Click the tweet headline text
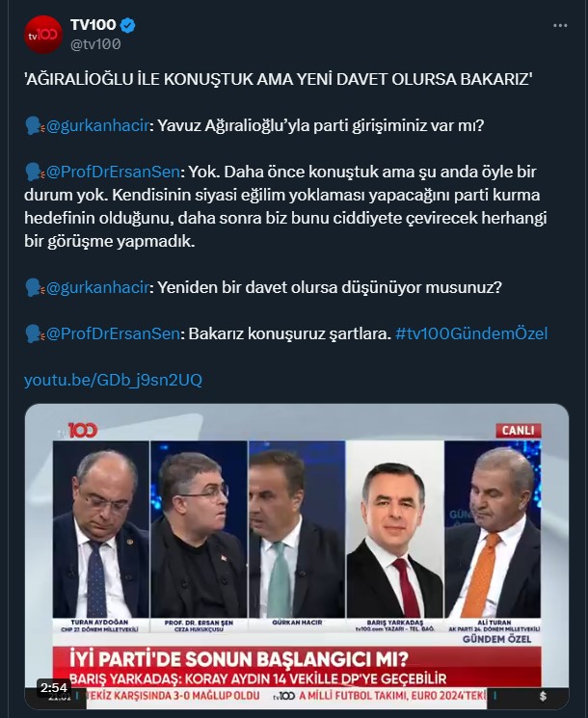Viewport: 588px width, 718px height. (x=278, y=79)
